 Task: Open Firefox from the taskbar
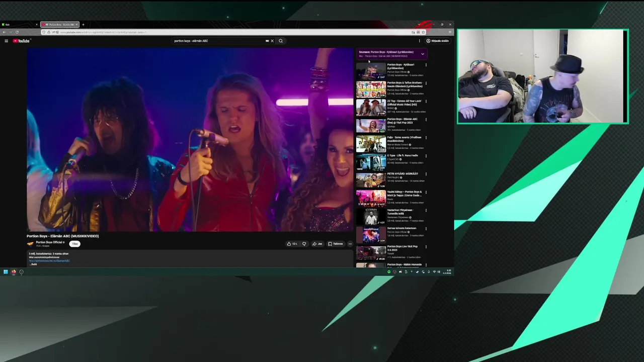[14, 272]
